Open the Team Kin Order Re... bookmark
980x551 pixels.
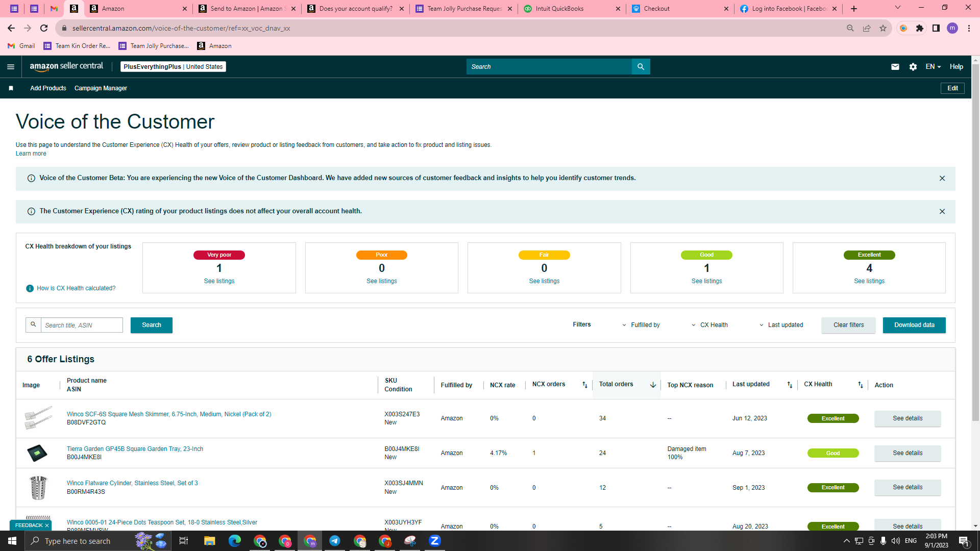click(77, 46)
